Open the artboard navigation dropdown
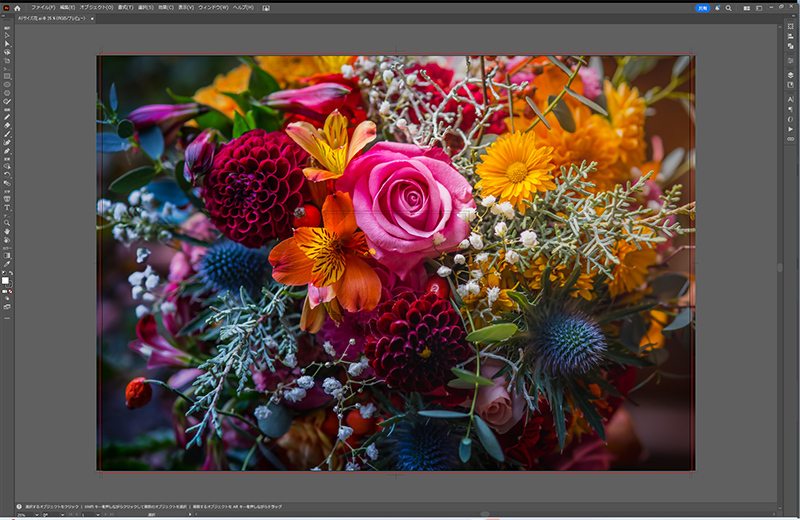 pos(98,514)
